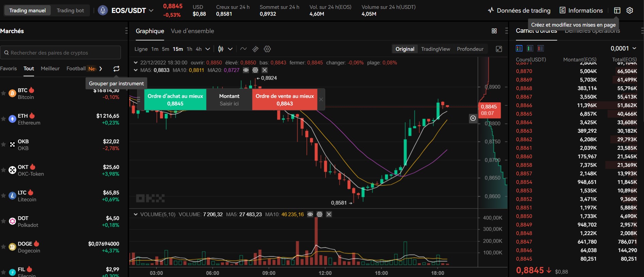Select the Favoris market tab
Viewport: 644px width, 277px height.
point(8,69)
